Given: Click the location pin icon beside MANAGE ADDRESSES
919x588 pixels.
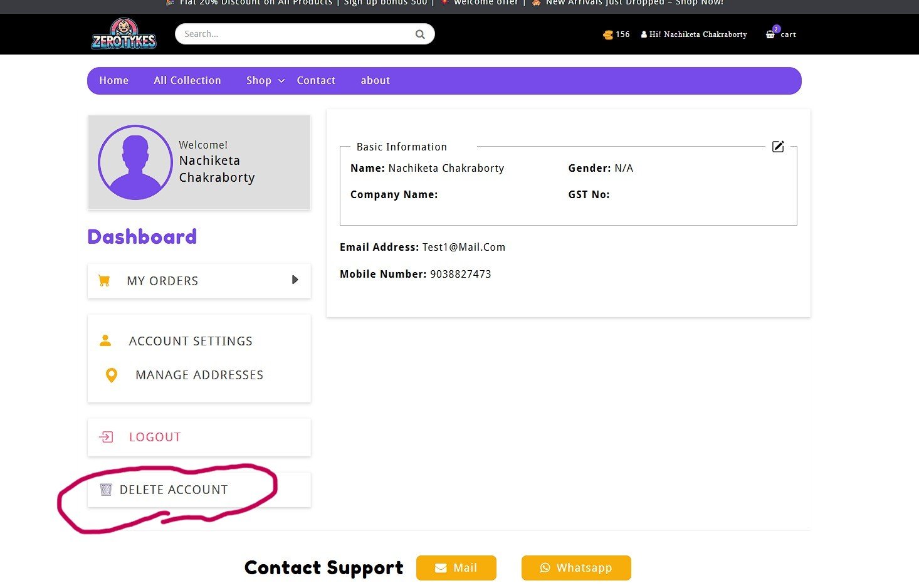Looking at the screenshot, I should 112,374.
